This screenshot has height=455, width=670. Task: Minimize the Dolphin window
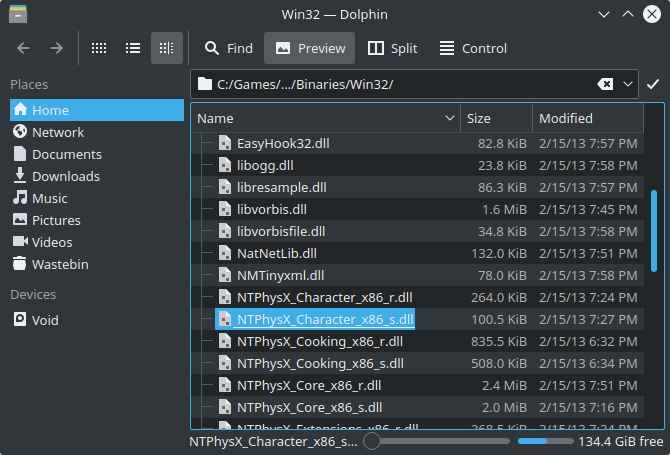point(604,14)
